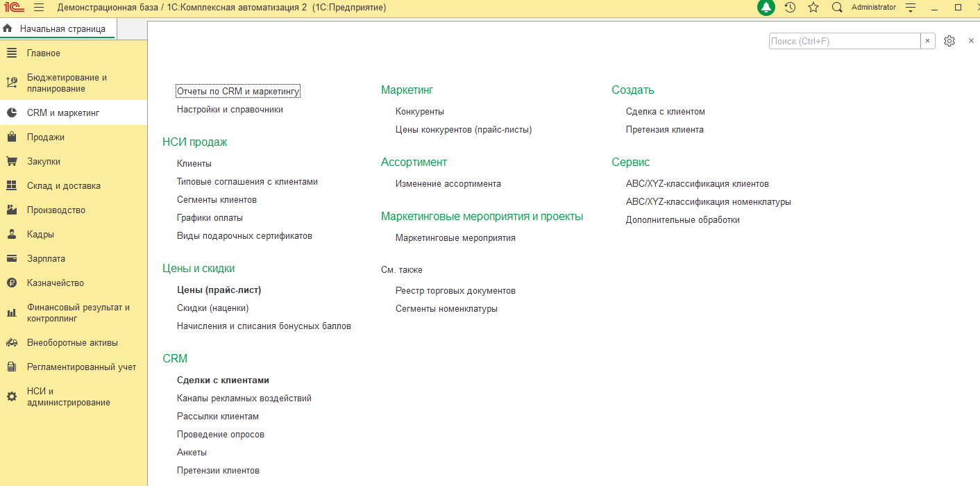Image resolution: width=980 pixels, height=486 pixels.
Task: Open Реестр торговых документов
Action: tap(455, 290)
